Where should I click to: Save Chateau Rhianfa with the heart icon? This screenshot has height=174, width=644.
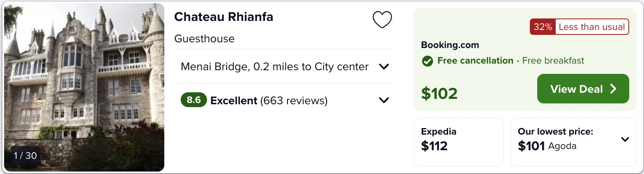click(382, 20)
